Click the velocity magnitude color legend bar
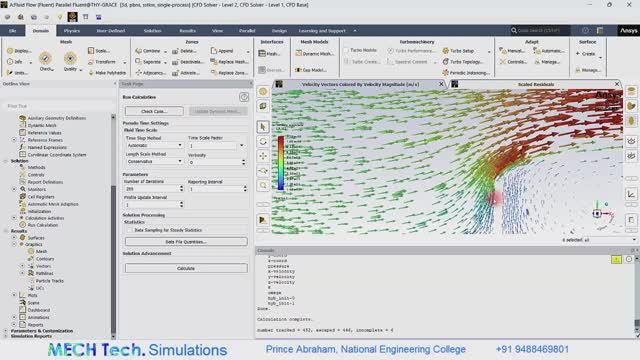The image size is (640, 360). click(281, 163)
